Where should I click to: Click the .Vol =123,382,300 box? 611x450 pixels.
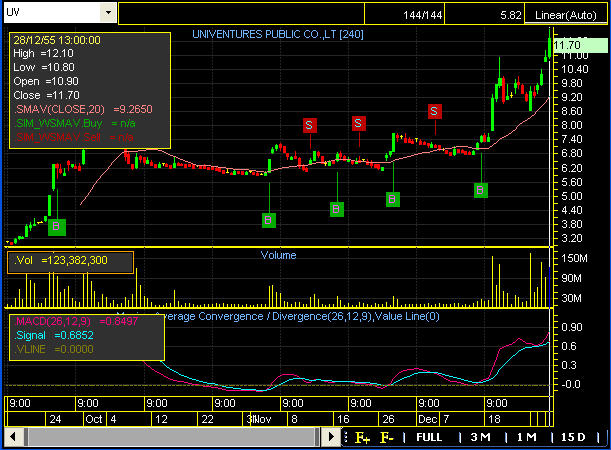coord(71,262)
